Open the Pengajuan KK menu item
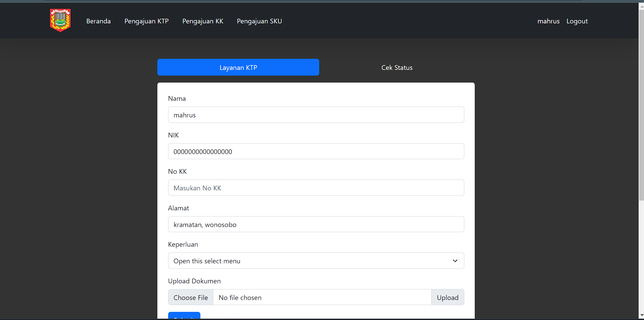 click(x=203, y=21)
